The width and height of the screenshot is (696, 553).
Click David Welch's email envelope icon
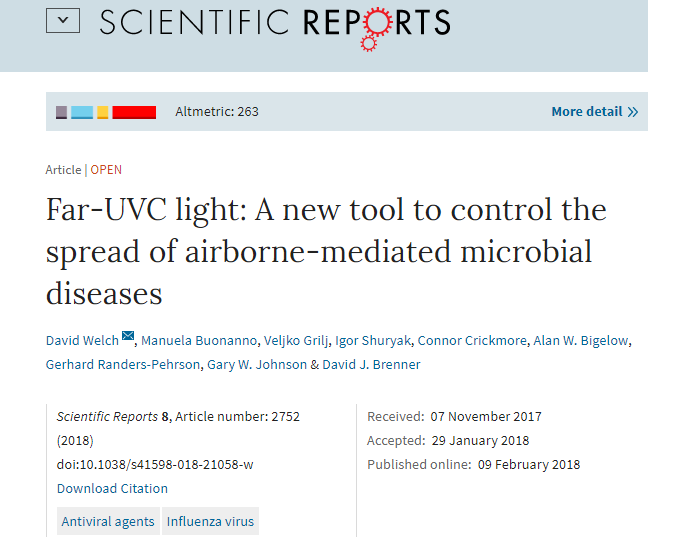click(x=128, y=336)
